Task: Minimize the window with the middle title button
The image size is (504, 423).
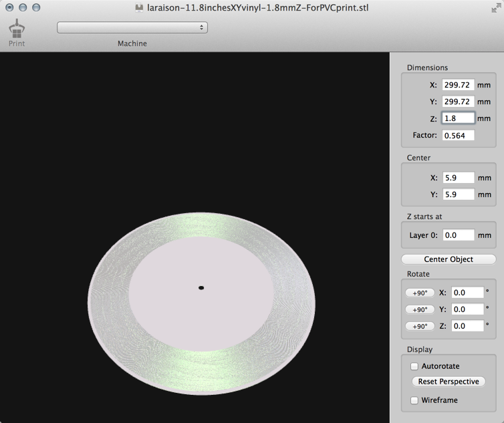Action: click(x=23, y=7)
